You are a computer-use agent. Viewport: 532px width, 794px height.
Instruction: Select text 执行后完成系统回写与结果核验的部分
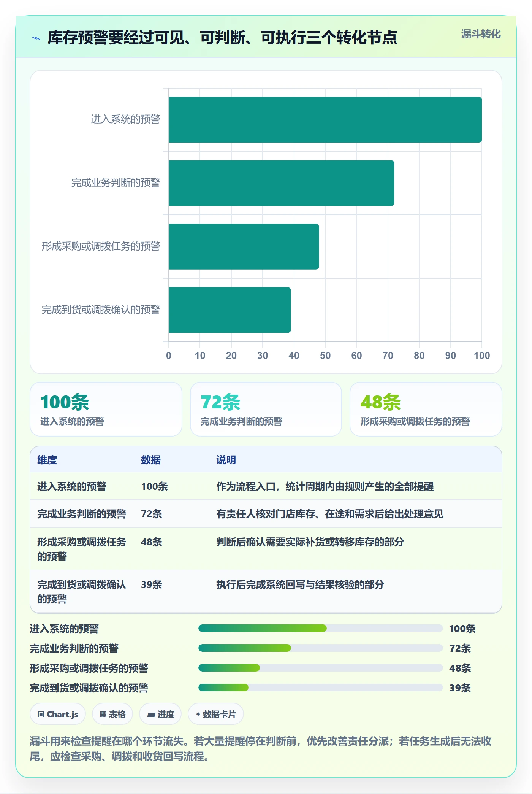tap(300, 584)
